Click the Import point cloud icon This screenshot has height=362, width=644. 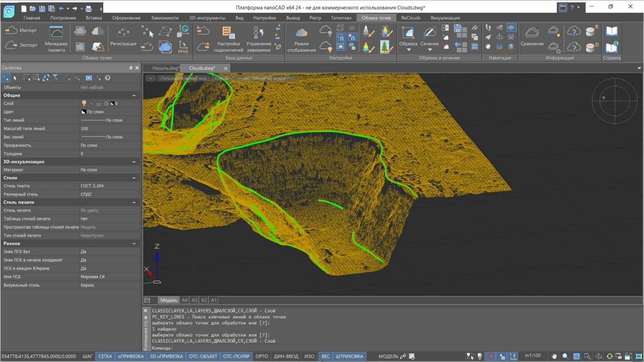[11, 30]
